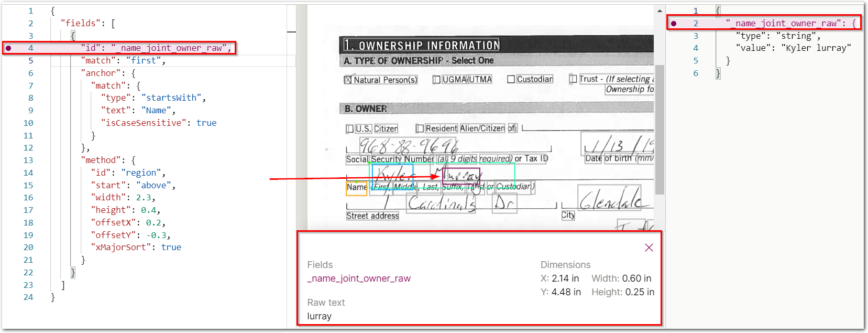The height and width of the screenshot is (333, 868).
Task: Click the Fields heading in popup
Action: pyautogui.click(x=320, y=265)
